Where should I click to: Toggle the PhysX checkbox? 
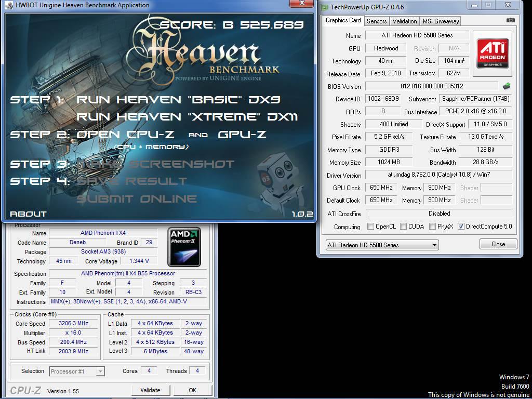pyautogui.click(x=432, y=227)
